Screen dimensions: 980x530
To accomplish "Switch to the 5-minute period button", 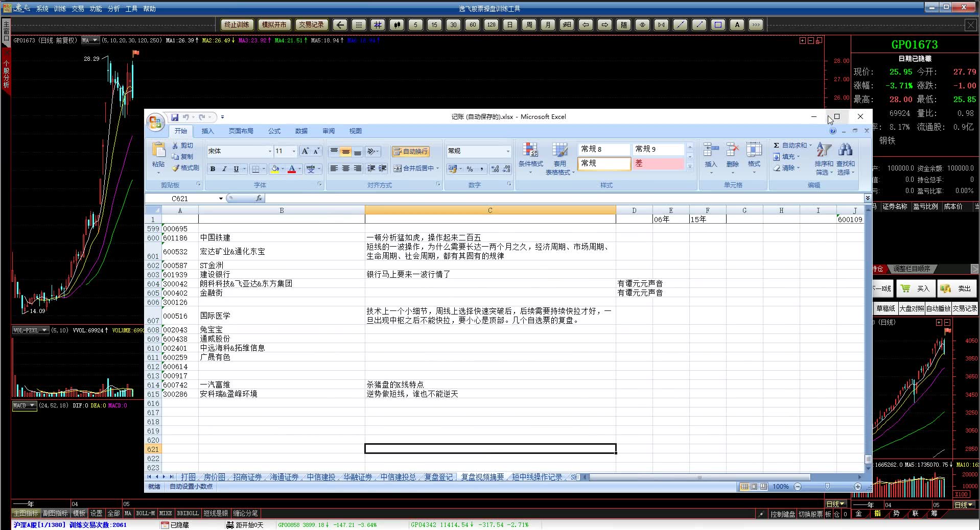I will pos(416,25).
